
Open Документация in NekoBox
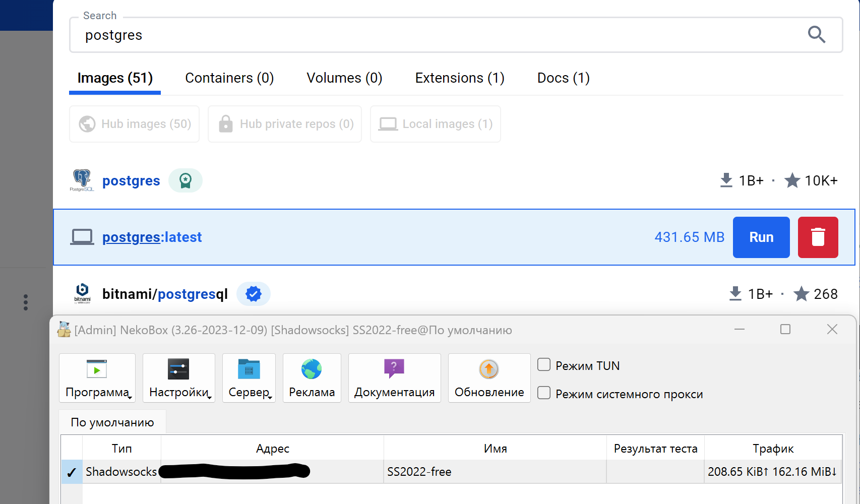(395, 378)
